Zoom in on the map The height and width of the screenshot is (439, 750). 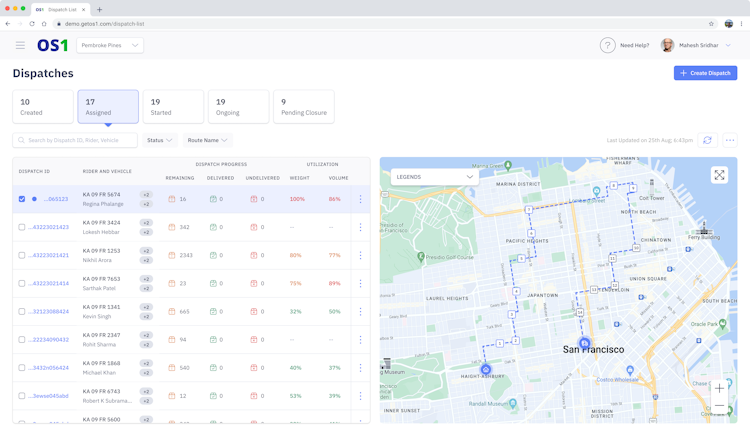coord(719,388)
